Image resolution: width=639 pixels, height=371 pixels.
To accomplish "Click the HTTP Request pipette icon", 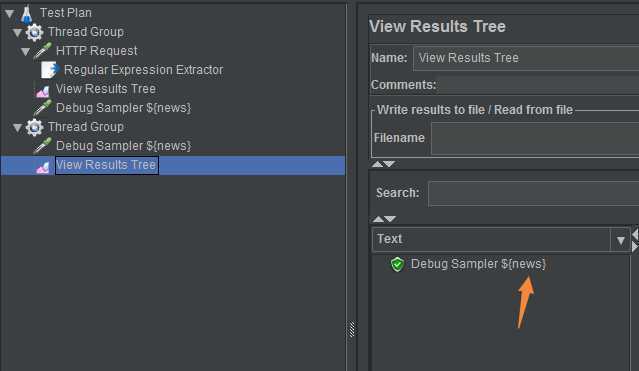I will point(42,51).
